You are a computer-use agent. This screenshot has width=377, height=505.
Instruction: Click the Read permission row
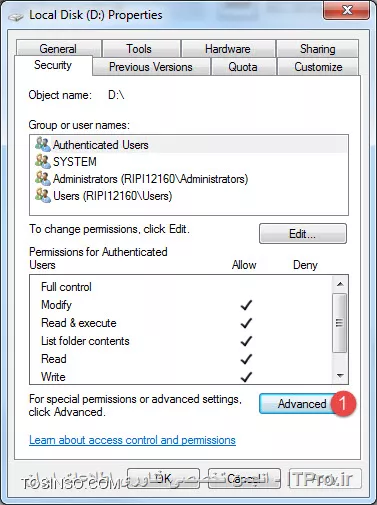[x=181, y=359]
